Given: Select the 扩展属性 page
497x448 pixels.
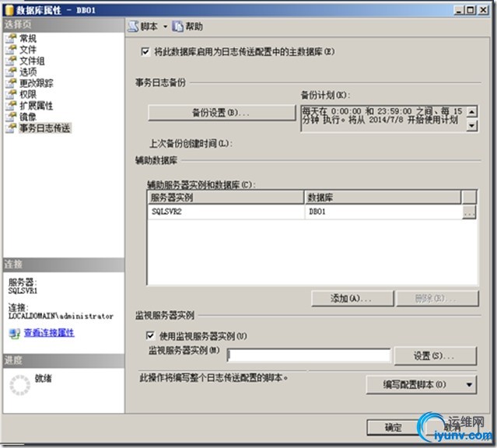Looking at the screenshot, I should (36, 106).
